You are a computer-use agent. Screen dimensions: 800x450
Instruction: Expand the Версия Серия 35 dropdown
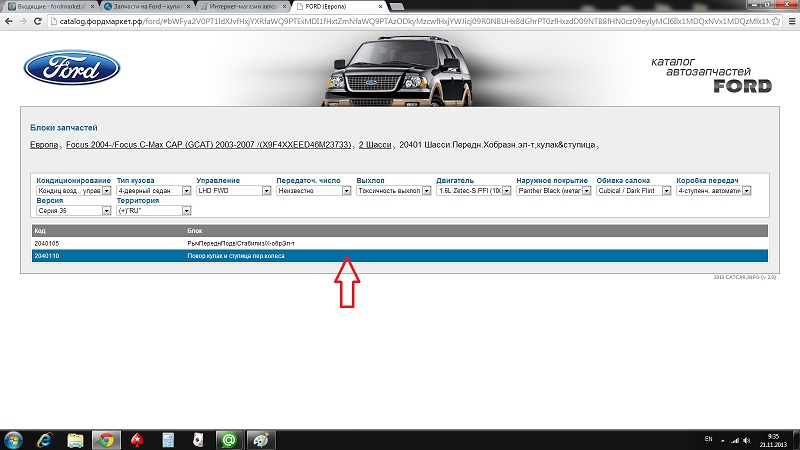coord(74,211)
